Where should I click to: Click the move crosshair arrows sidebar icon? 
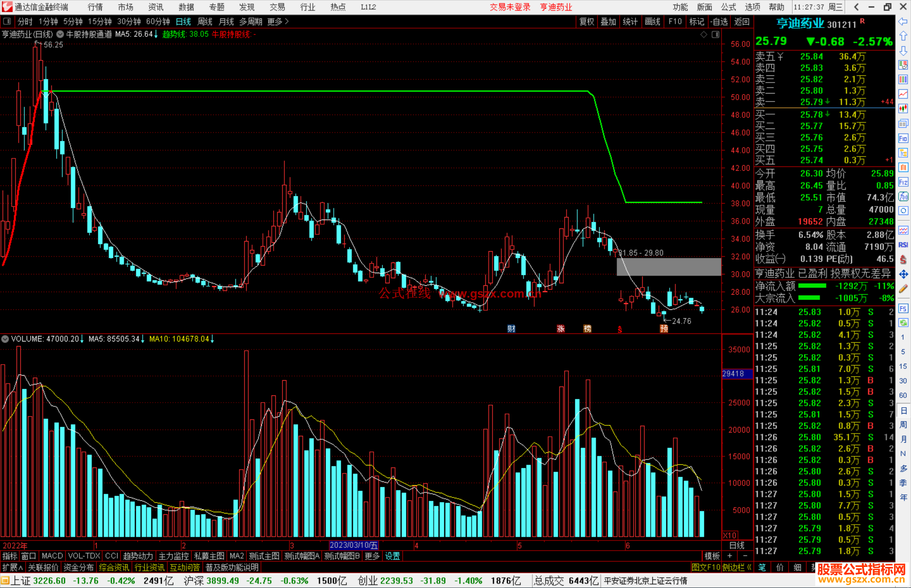pos(903,274)
